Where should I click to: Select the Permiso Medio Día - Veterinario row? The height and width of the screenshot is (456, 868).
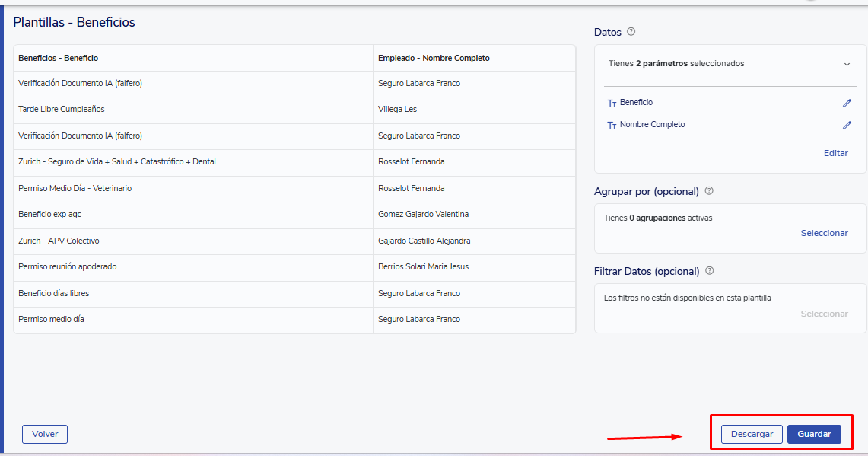coord(75,188)
